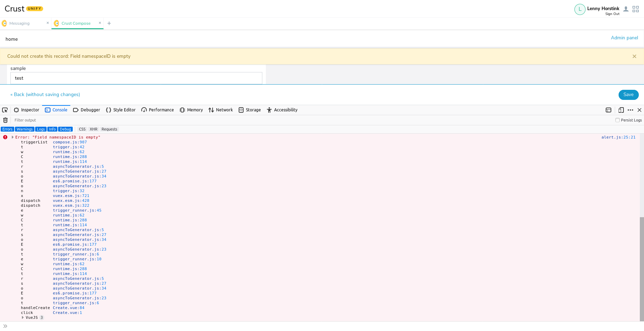Expand the VueJS grouped messages entry
Screen dimensions: 644x331
[23, 317]
